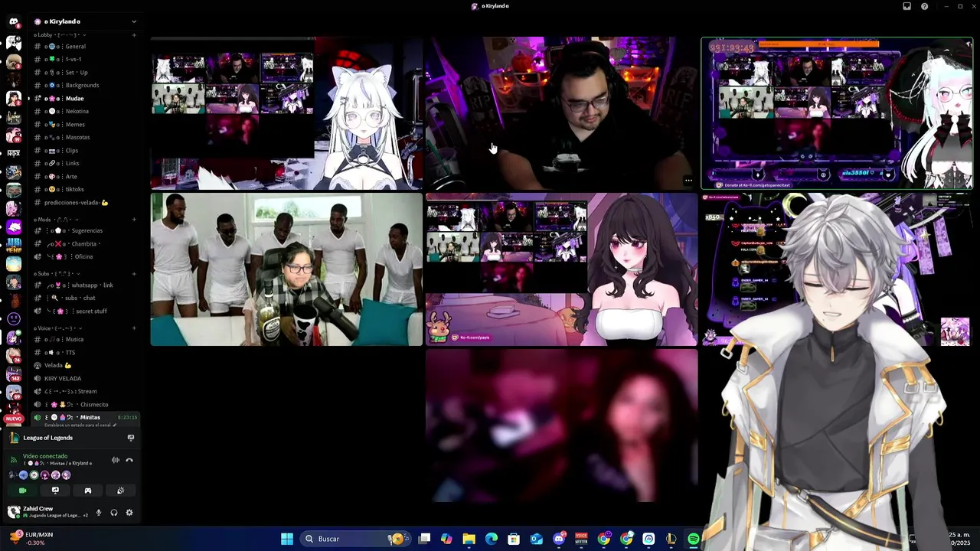Screen dimensions: 980x551
Task: Collapse the Voice channel category
Action: tap(57, 328)
